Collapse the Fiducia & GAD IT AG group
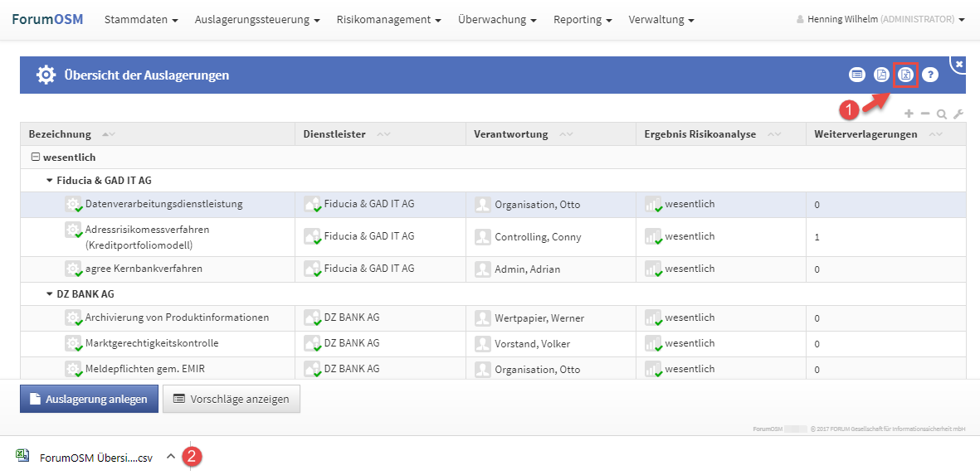This screenshot has width=980, height=475. click(49, 181)
